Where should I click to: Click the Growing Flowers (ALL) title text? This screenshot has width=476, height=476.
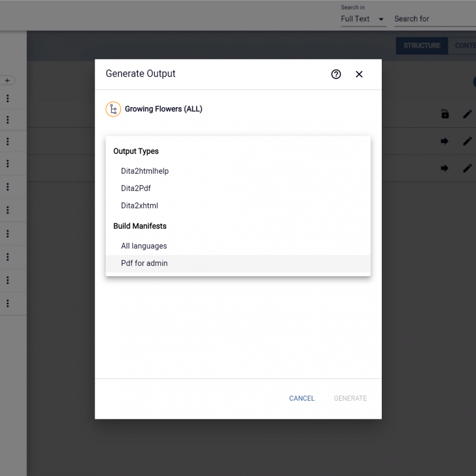[x=164, y=109]
